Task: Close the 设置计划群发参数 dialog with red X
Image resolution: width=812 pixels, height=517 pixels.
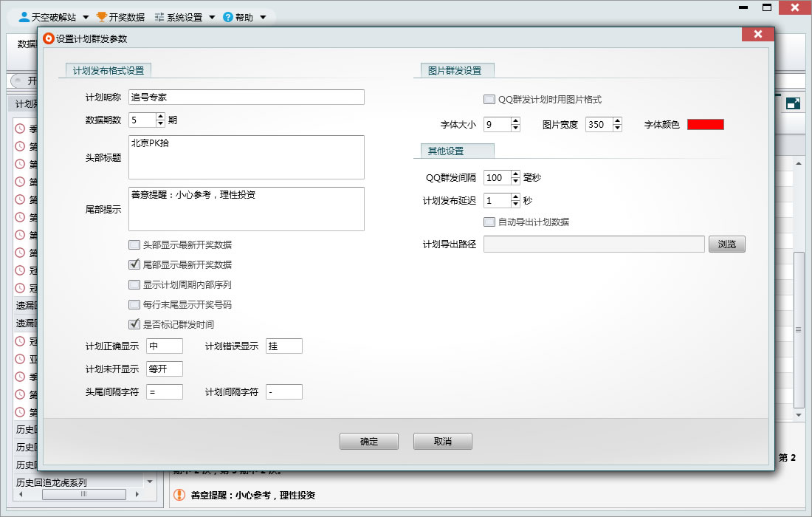Action: 758,35
